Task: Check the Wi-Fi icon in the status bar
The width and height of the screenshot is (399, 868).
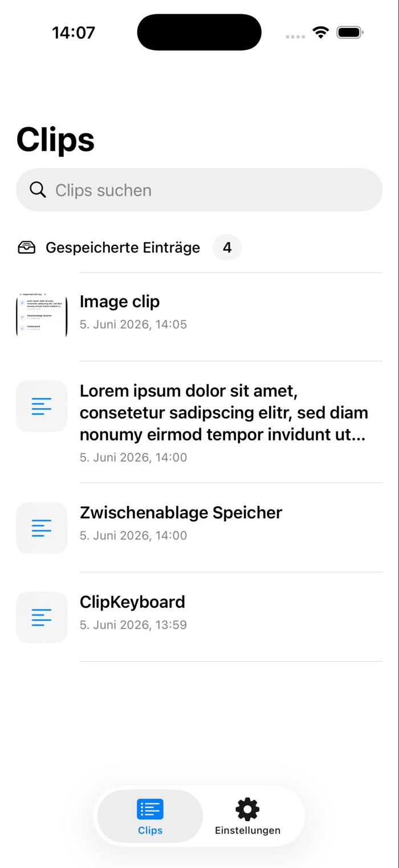Action: 321,33
